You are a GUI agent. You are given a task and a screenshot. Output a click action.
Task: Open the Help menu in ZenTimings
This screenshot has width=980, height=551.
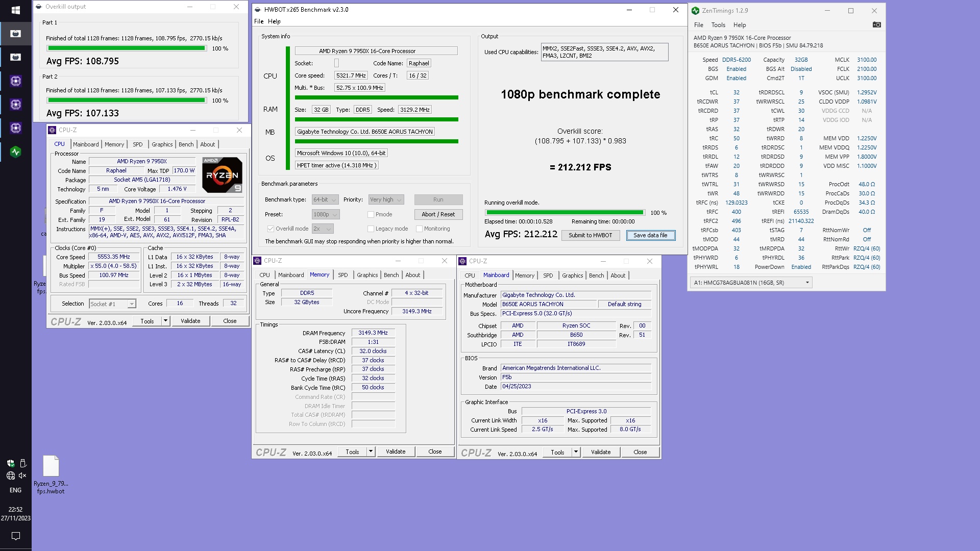[740, 24]
